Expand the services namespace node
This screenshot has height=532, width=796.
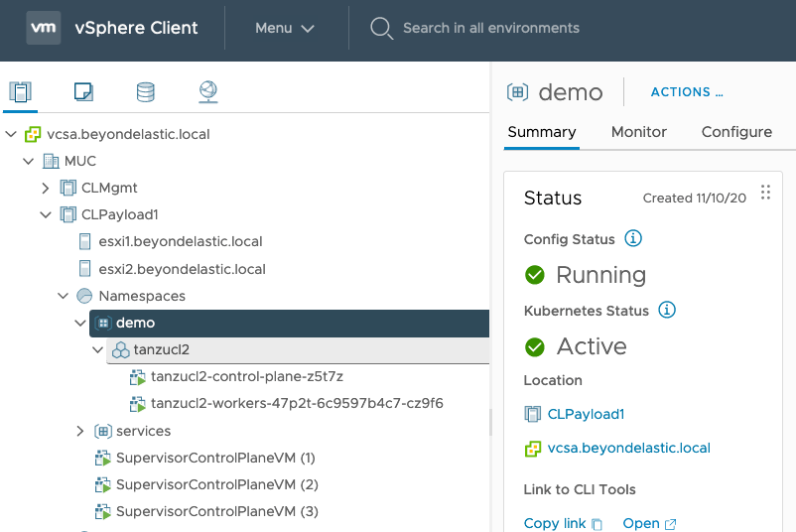coord(81,431)
